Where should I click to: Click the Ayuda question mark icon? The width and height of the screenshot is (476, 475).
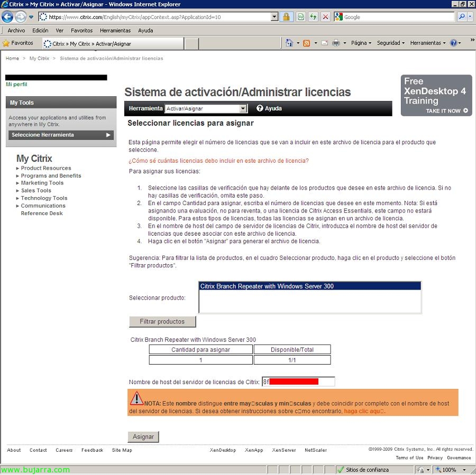(x=260, y=108)
